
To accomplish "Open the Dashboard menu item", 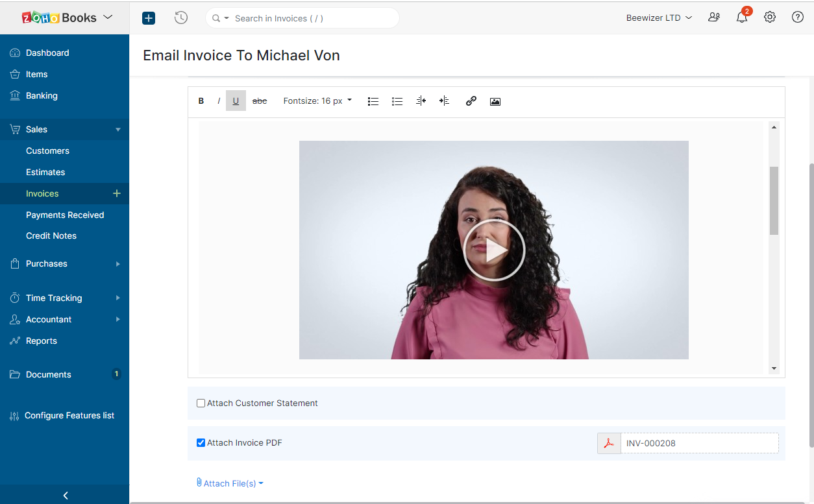I will point(47,53).
